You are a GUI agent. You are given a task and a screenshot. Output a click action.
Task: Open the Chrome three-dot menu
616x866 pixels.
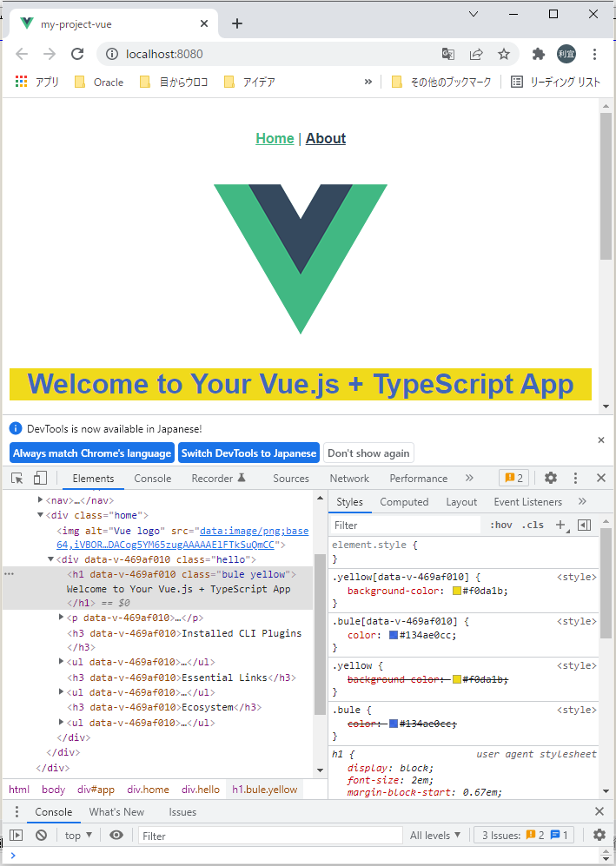coord(594,54)
